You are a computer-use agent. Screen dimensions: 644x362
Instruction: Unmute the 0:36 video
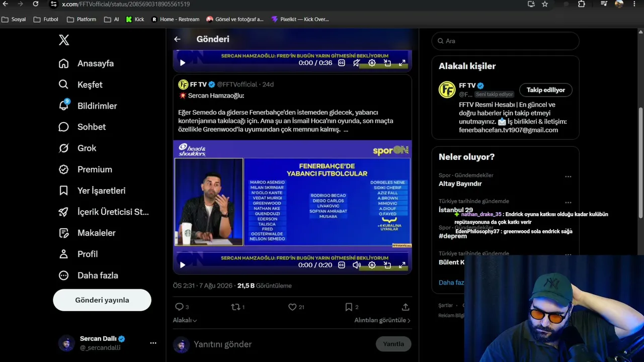click(x=357, y=63)
